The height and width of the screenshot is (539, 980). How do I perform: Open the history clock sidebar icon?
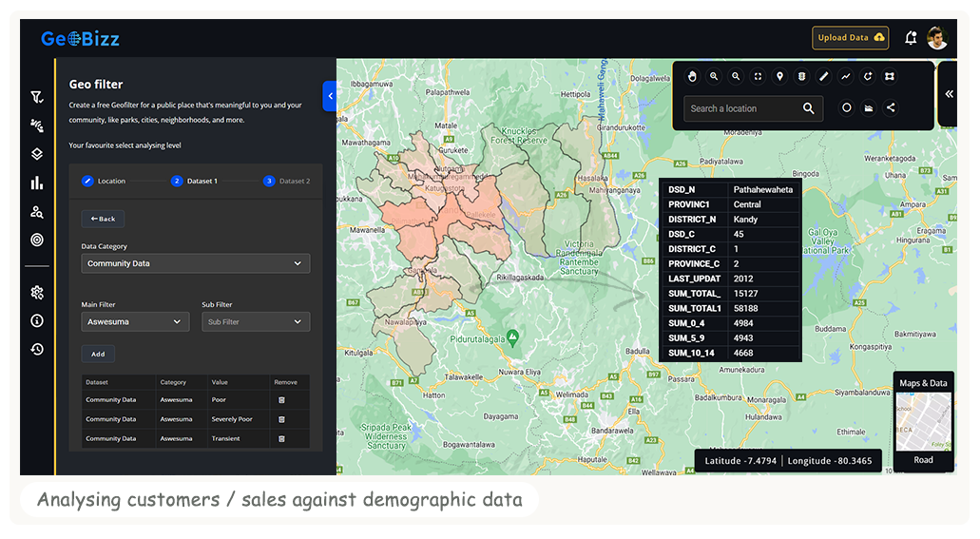(x=37, y=349)
